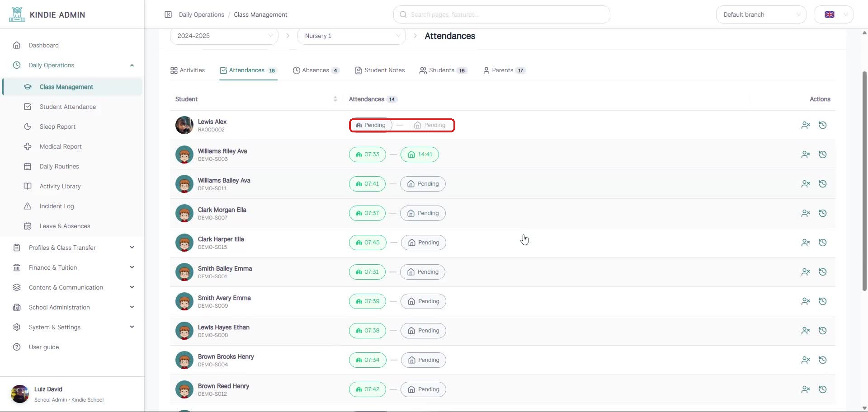Open attendance history for Clark Morgan Ella

point(823,213)
